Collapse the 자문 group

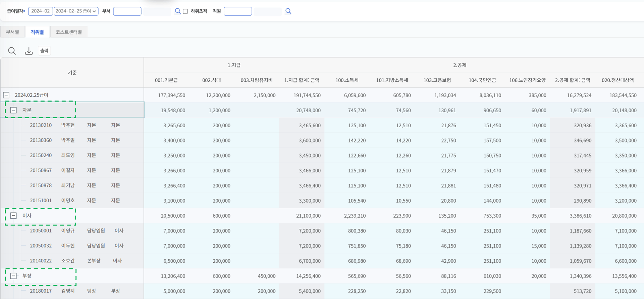click(x=13, y=110)
